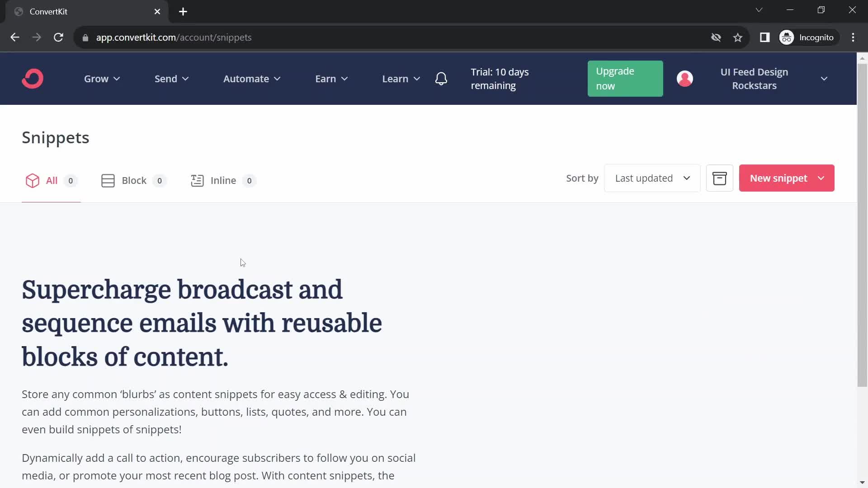Screen dimensions: 868x488
Task: Click the user profile avatar icon
Action: coord(684,79)
